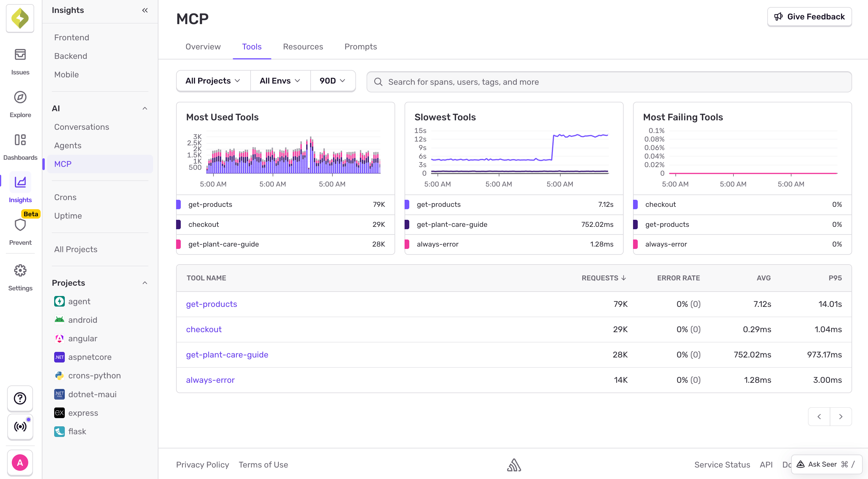Open the Explore section

click(x=20, y=103)
